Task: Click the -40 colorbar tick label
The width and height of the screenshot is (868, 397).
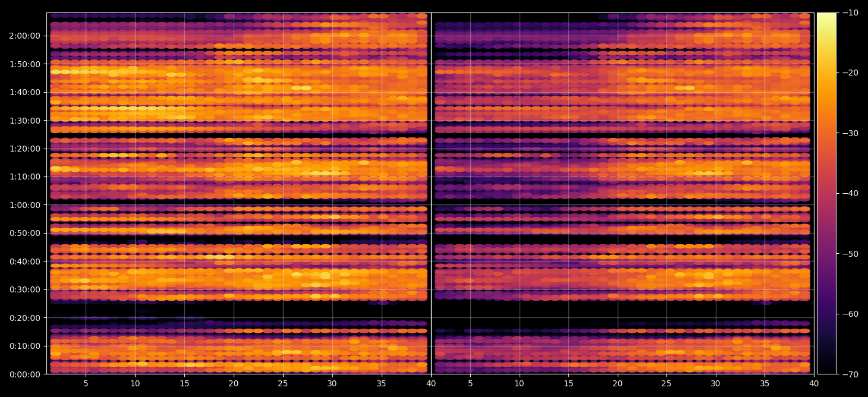Action: pos(850,193)
